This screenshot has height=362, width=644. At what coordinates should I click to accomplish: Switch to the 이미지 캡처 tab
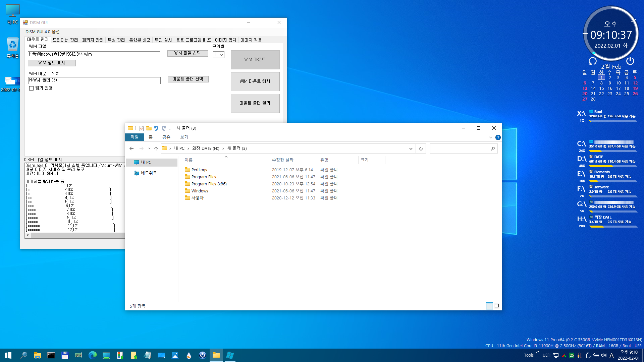point(226,40)
